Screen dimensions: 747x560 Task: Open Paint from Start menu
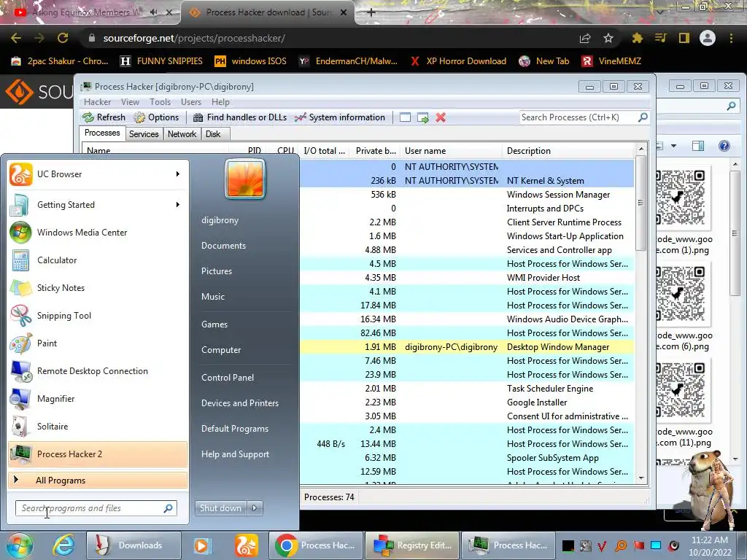(98, 343)
